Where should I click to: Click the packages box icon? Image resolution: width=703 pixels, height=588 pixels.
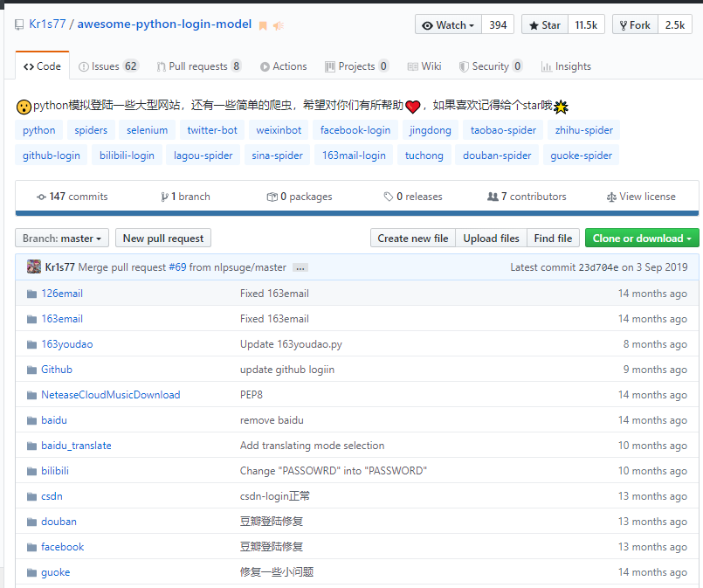tap(272, 197)
